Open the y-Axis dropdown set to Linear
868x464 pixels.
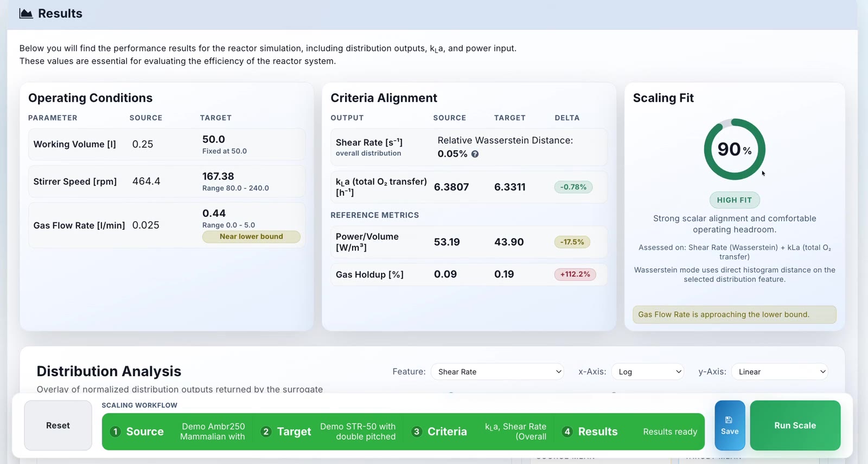coord(780,372)
